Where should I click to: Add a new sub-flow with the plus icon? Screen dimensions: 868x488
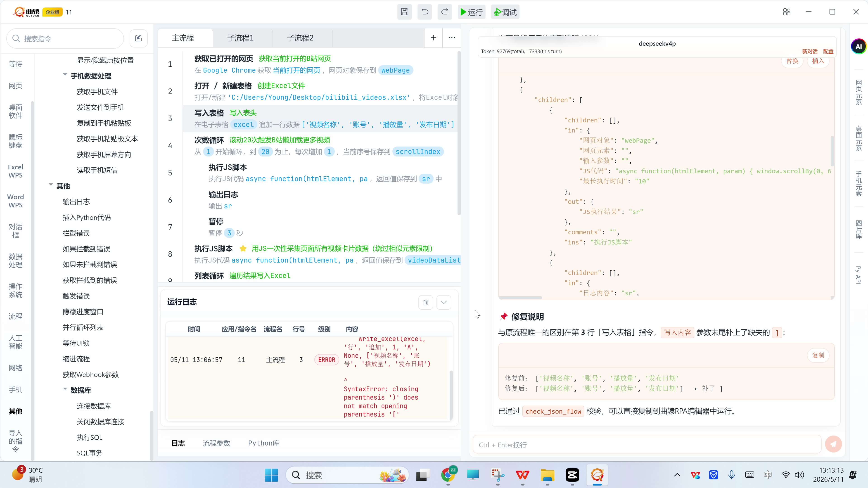(433, 38)
